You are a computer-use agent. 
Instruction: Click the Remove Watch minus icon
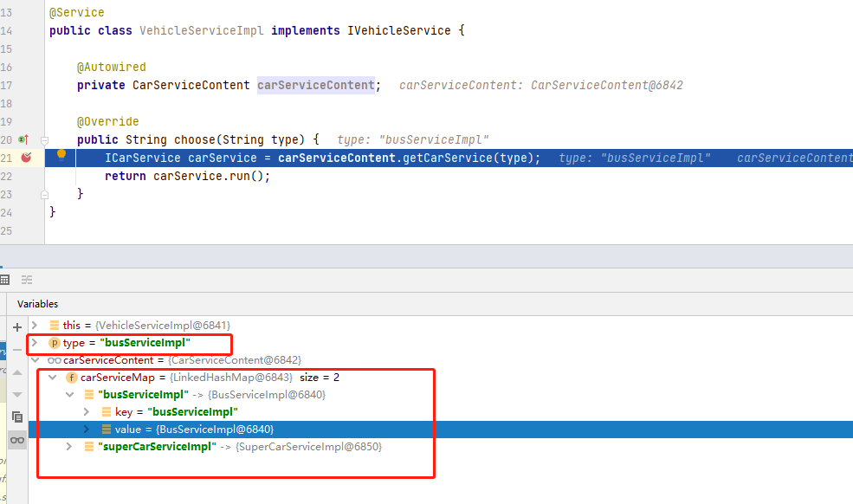16,350
